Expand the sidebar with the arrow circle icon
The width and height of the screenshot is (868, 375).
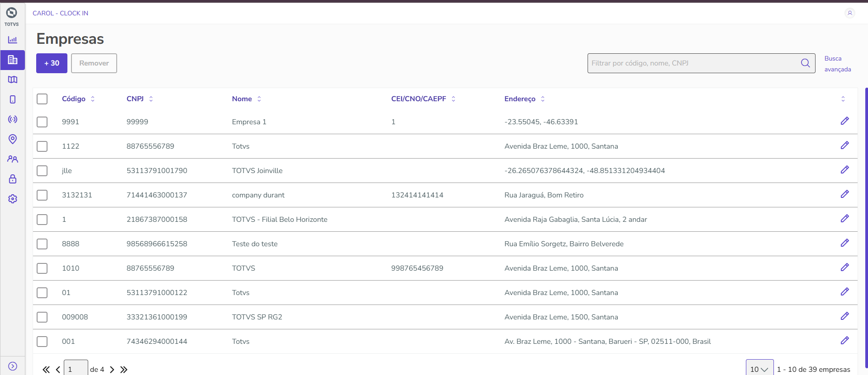coord(13,366)
